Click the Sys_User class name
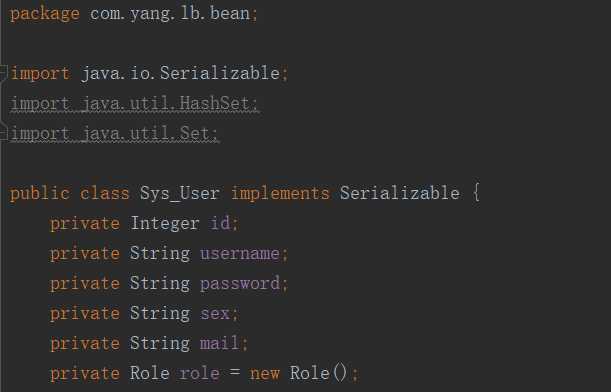Screen dimensions: 611x392 [180, 193]
